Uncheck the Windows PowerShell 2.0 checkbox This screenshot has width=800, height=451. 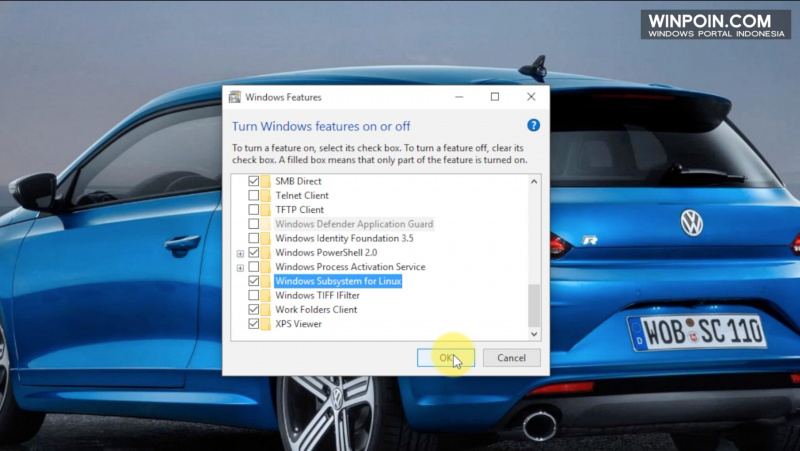pyautogui.click(x=254, y=253)
